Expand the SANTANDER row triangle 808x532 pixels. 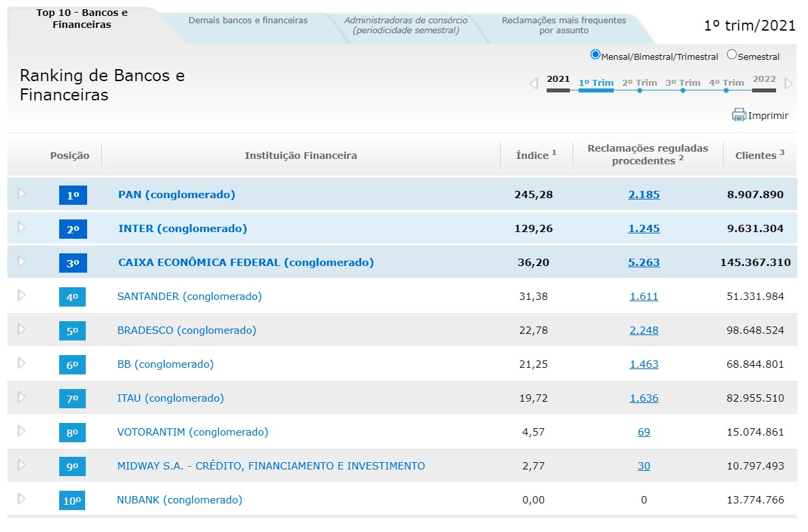(21, 295)
